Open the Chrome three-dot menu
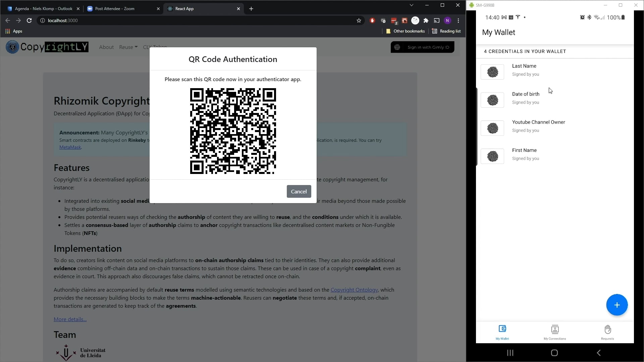This screenshot has width=644, height=362. point(459,20)
